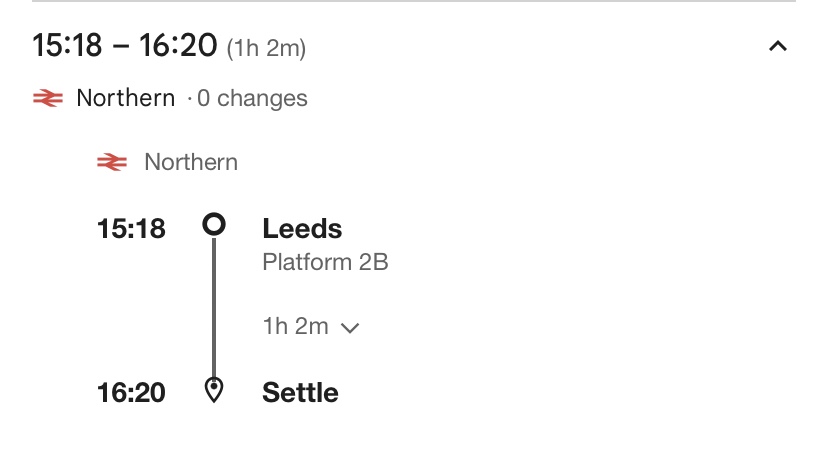Click the (1h 2m) duration in header
The width and height of the screenshot is (824, 449).
[x=266, y=47]
